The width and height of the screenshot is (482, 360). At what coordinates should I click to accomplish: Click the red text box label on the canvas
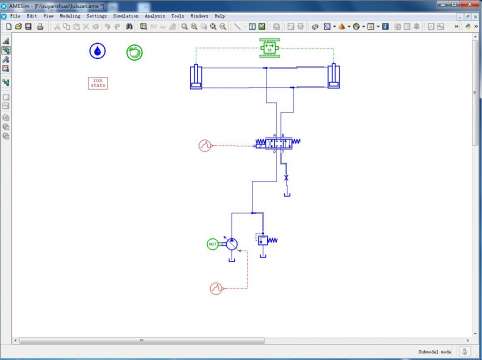coord(98,83)
